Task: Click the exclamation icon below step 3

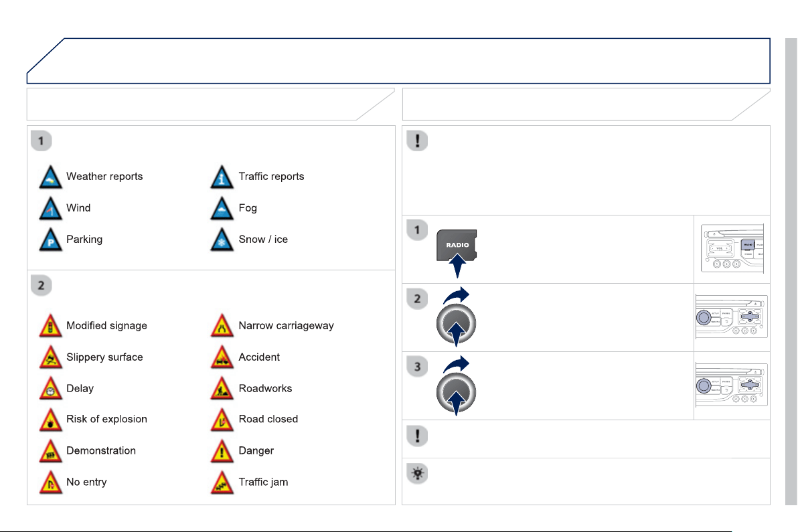Action: coord(417,436)
